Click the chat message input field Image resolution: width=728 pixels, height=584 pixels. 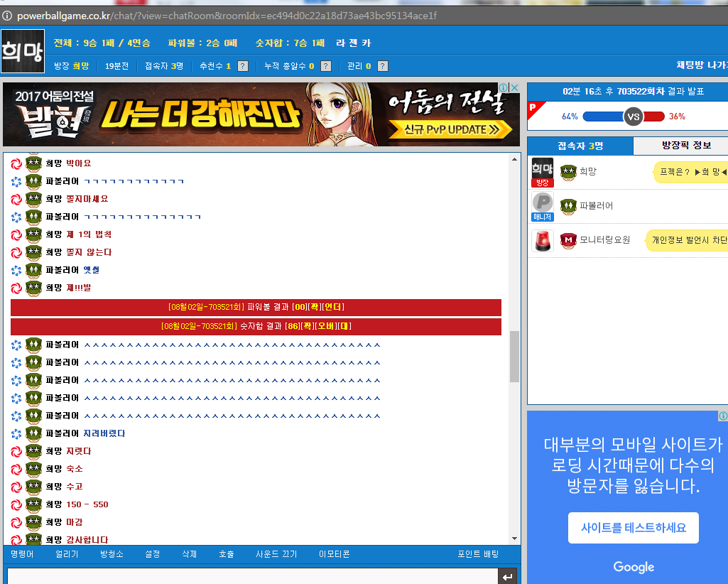point(253,576)
